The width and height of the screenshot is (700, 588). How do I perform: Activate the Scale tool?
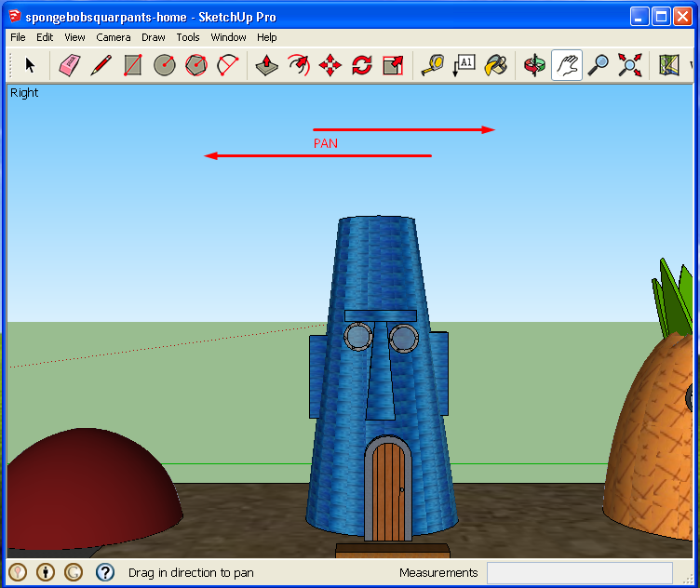click(x=394, y=65)
